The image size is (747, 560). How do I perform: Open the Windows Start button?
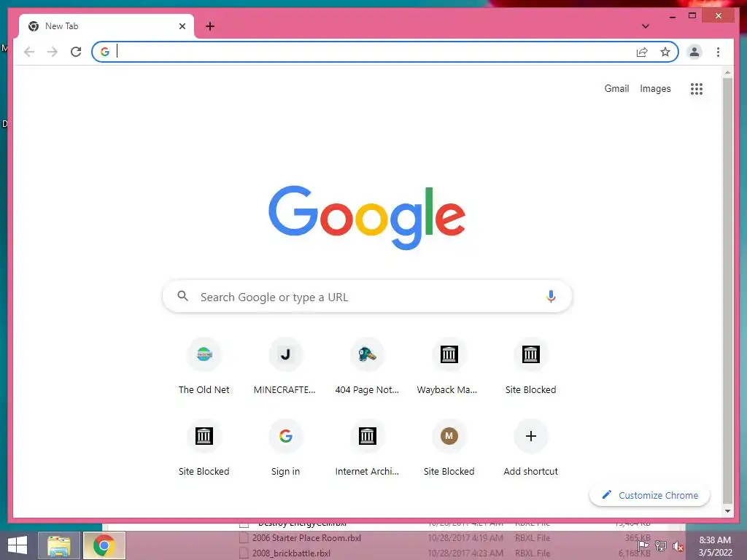click(18, 545)
